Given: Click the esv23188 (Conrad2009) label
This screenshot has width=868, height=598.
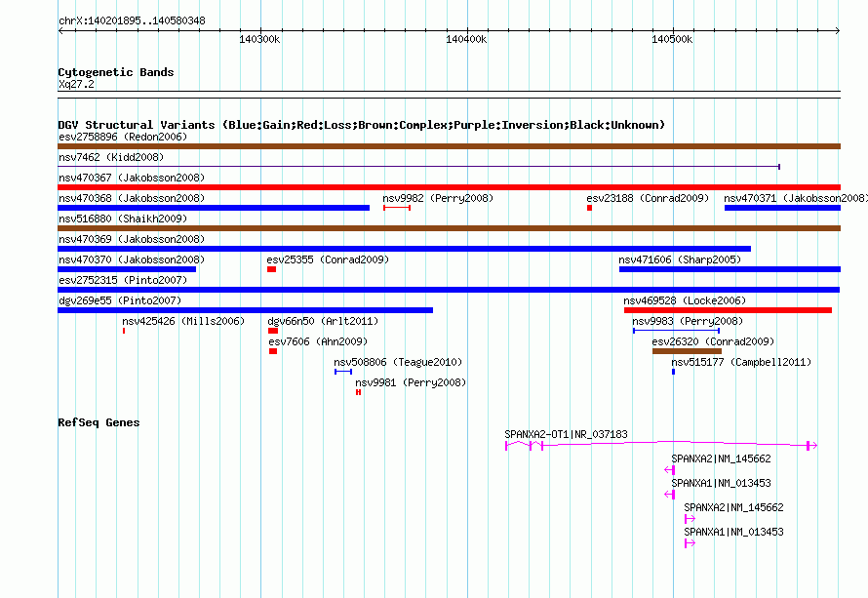Looking at the screenshot, I should 648,198.
